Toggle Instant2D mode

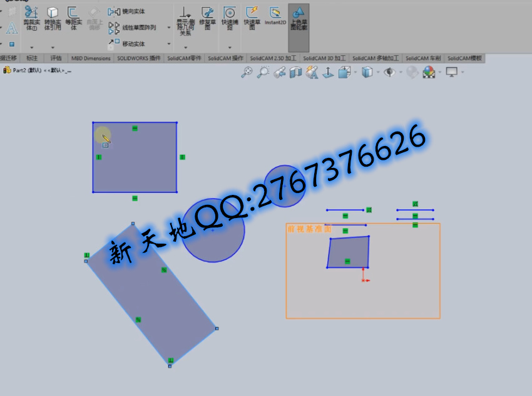(274, 16)
